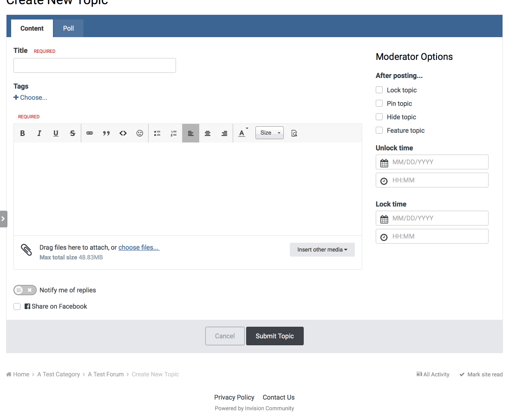Toggle Notify me of replies switch
509x420 pixels.
coord(25,290)
